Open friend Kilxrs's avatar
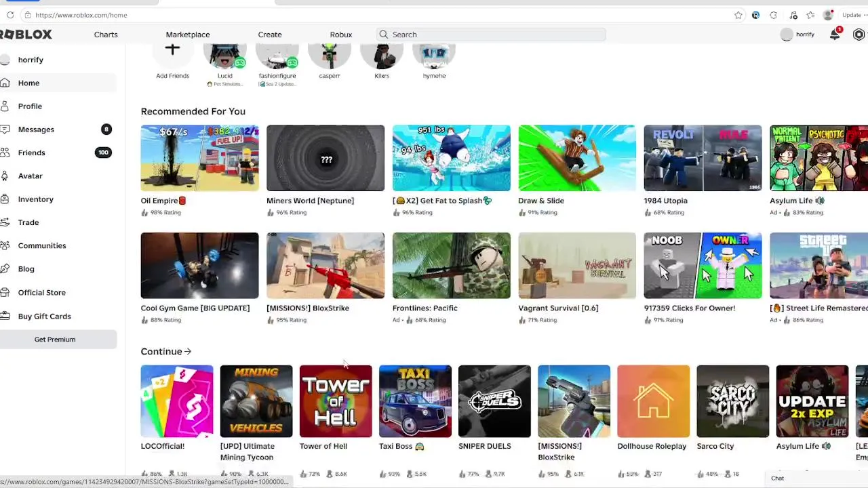 point(382,55)
